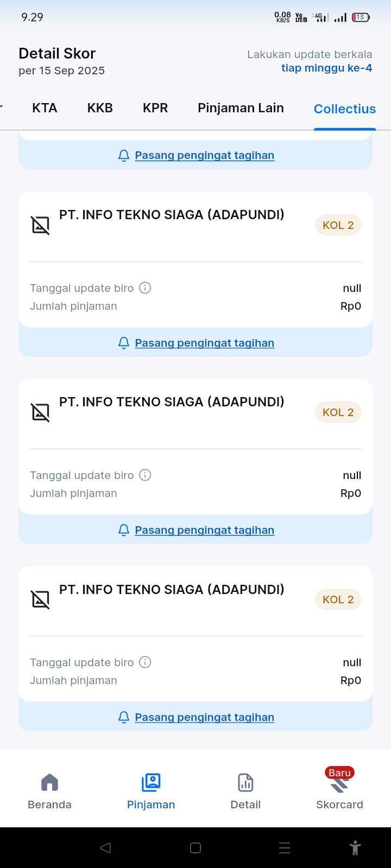
Task: Select the Pinjaman Lain tab
Action: click(x=241, y=108)
